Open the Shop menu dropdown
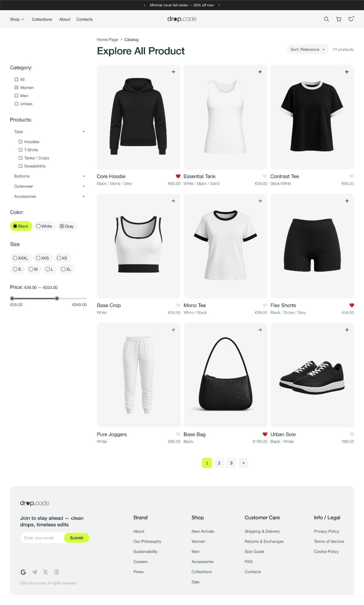The image size is (364, 605). 17,19
